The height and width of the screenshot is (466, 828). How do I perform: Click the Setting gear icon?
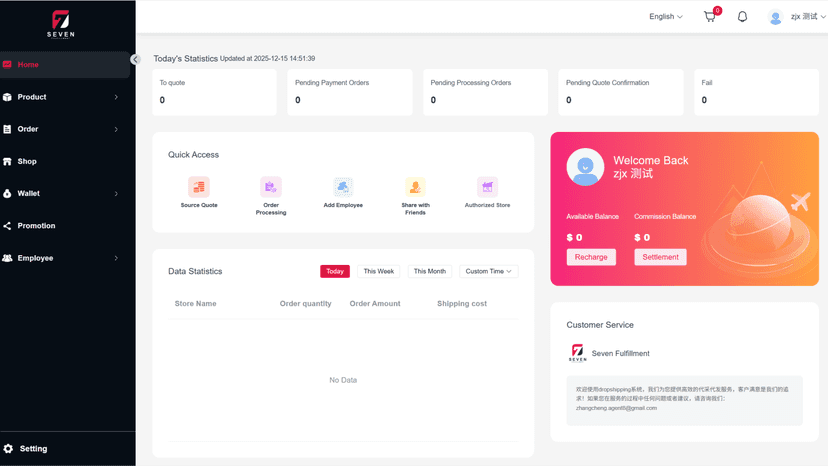click(x=8, y=449)
